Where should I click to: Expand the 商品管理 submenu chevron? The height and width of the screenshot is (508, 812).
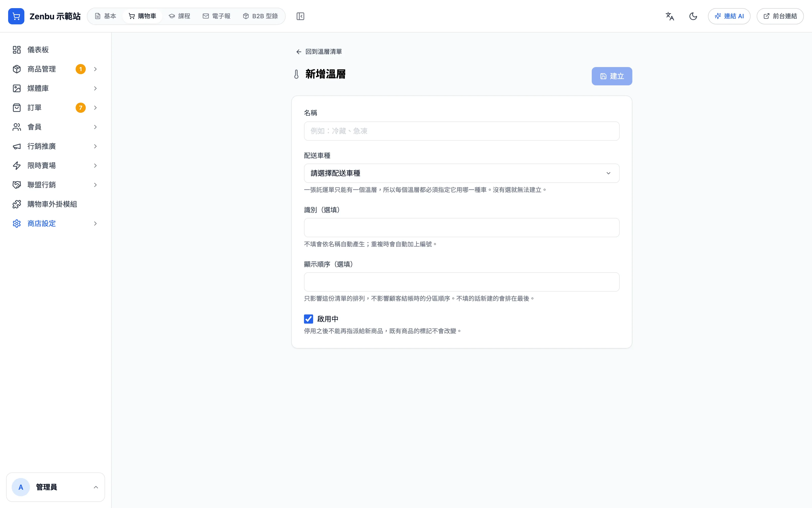tap(95, 69)
